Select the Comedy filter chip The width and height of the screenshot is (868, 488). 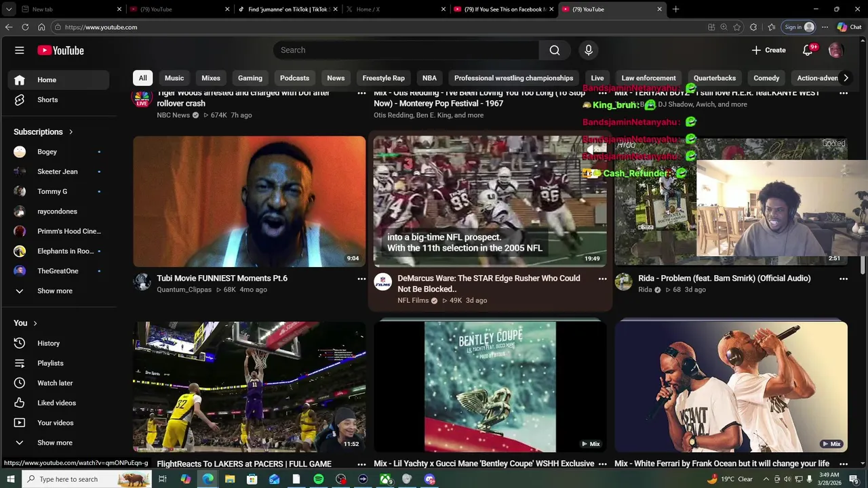coord(766,78)
